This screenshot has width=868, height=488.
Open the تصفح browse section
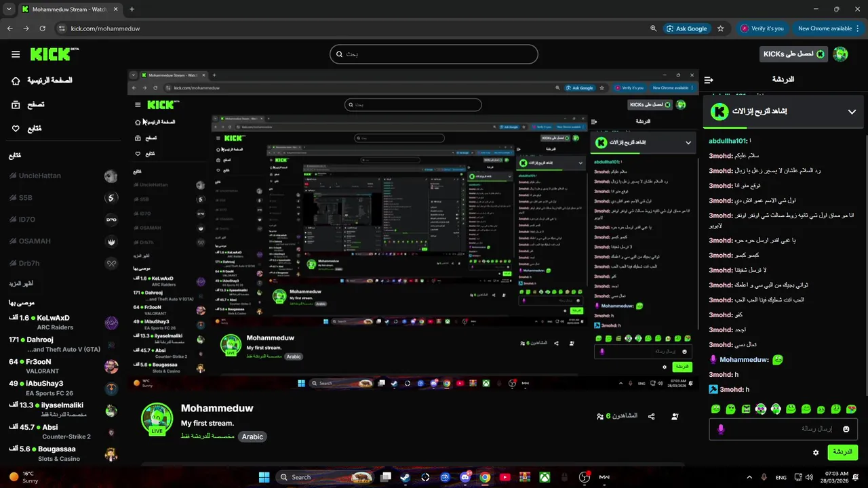[x=28, y=104]
